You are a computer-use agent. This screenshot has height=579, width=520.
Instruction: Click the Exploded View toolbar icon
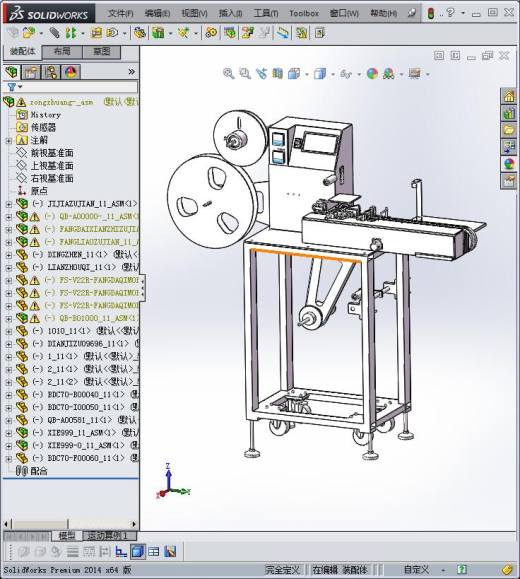pyautogui.click(x=248, y=33)
